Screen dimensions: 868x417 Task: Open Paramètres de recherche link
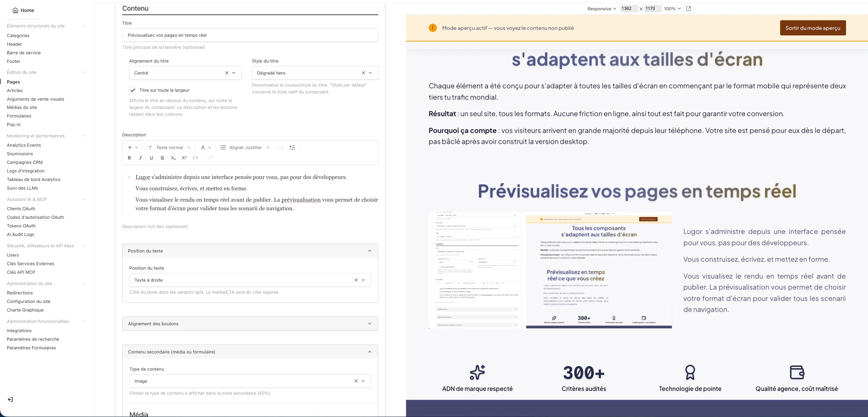(x=33, y=339)
